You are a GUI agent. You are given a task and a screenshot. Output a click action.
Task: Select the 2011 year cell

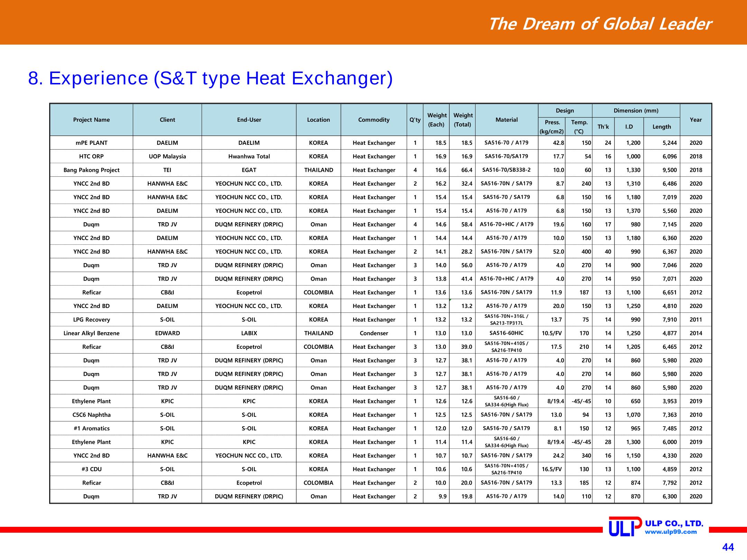tap(696, 320)
